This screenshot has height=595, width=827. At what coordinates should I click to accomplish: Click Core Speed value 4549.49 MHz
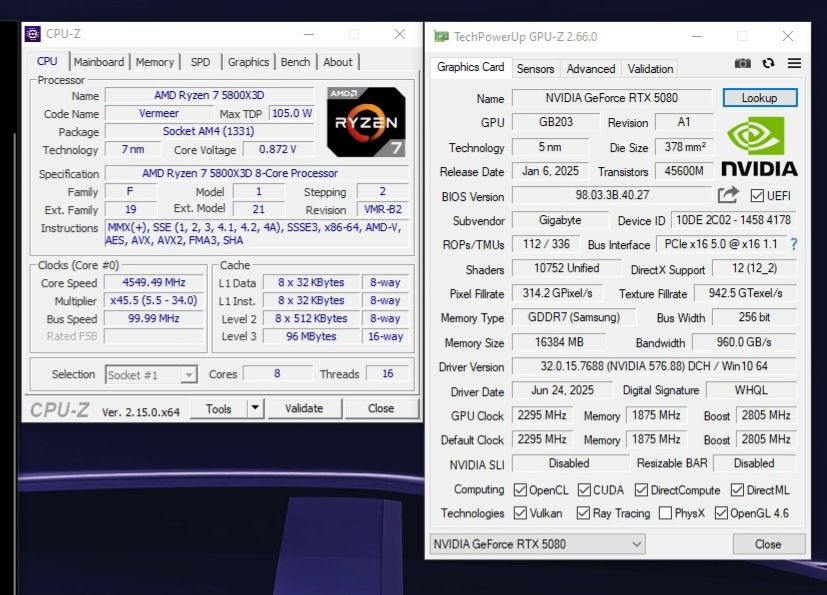[154, 282]
